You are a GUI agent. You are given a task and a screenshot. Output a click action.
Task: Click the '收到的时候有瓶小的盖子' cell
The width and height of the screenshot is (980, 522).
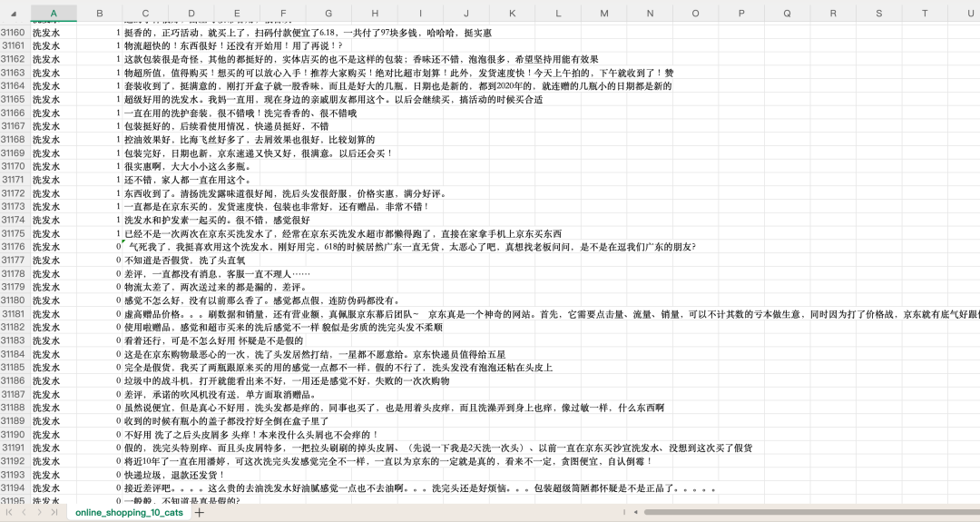(x=226, y=420)
